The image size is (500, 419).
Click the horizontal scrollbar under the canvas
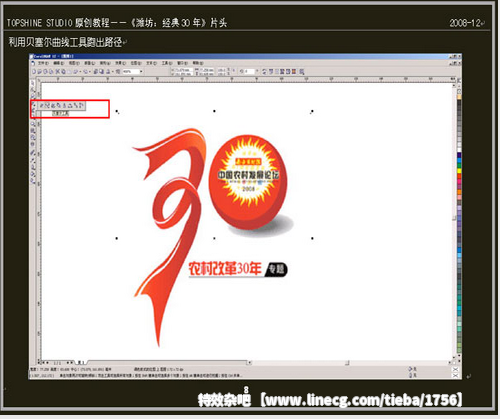[x=350, y=363]
